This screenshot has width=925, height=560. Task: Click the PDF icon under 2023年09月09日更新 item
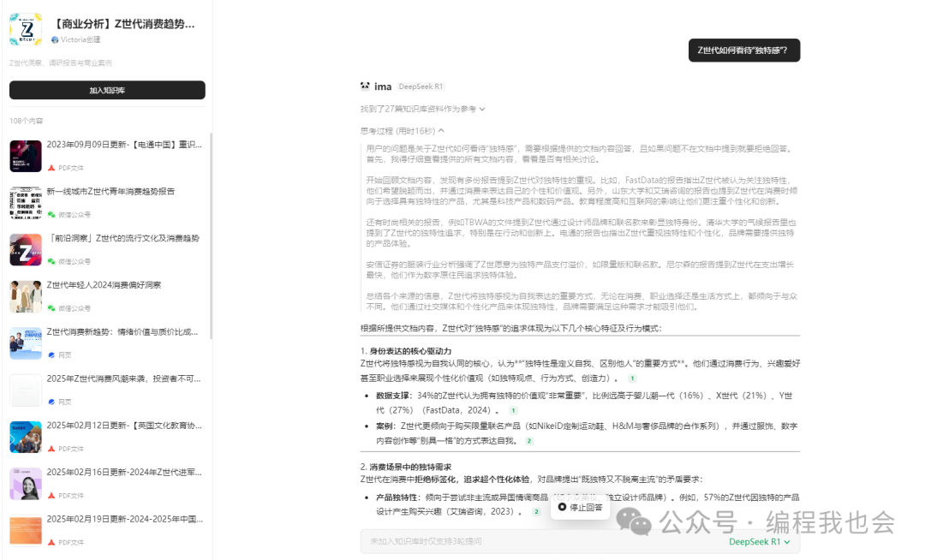pyautogui.click(x=51, y=168)
